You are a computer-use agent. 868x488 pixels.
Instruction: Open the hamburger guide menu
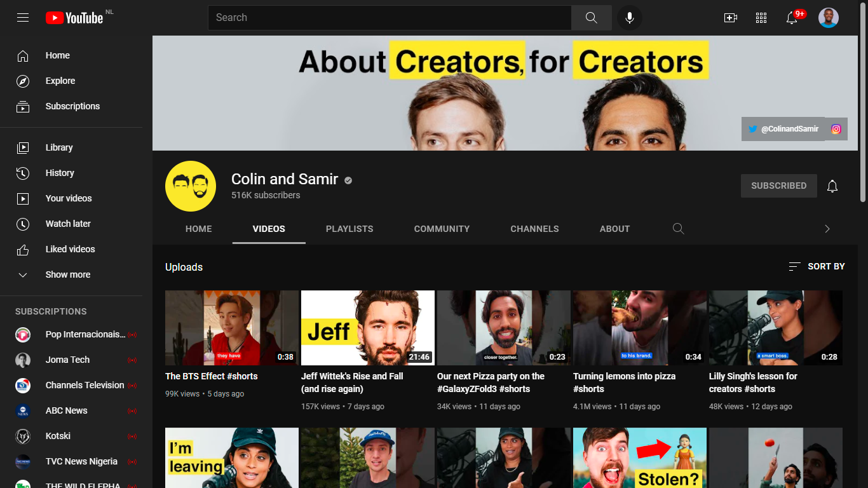tap(23, 18)
